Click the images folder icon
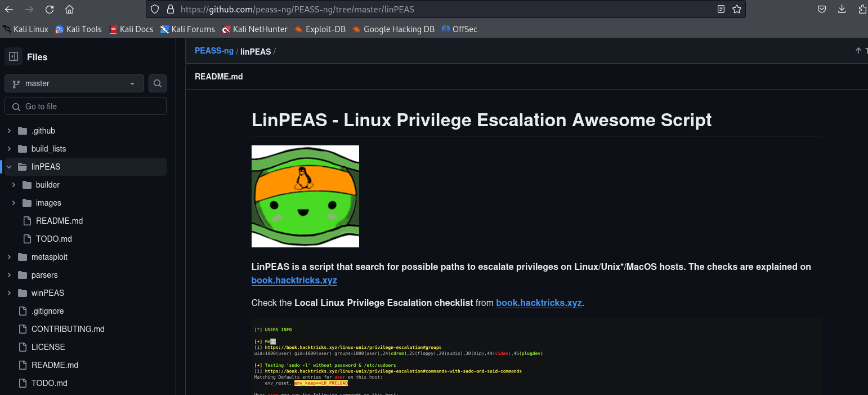The height and width of the screenshot is (395, 868). pyautogui.click(x=27, y=203)
